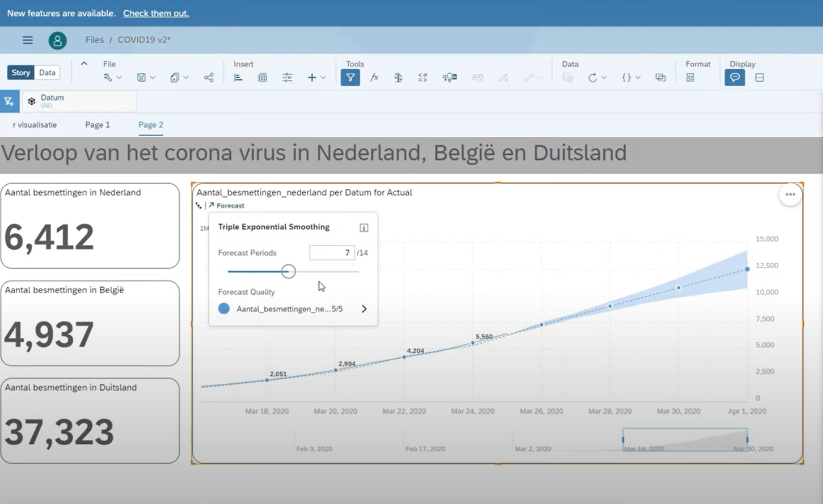Click the Forecast Periods input field

(x=332, y=253)
